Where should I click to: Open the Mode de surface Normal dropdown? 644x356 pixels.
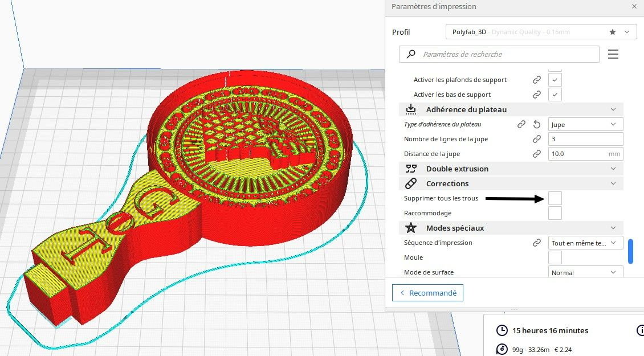(x=585, y=272)
